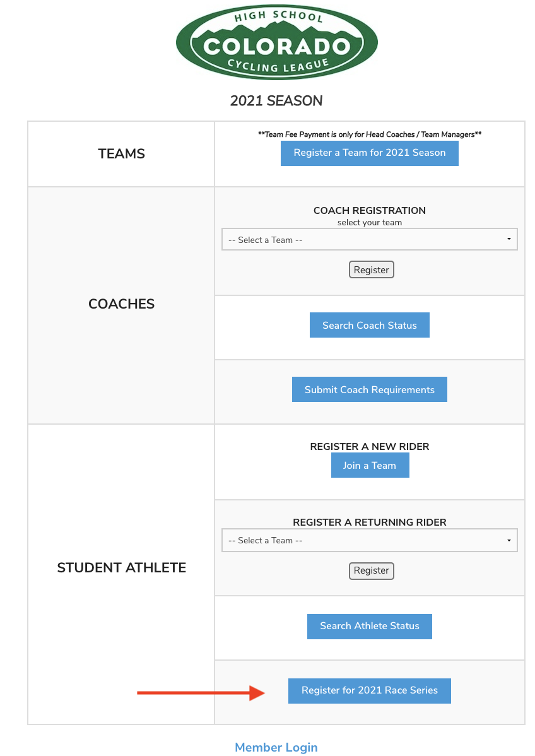Viewport: 535px width, 756px height.
Task: Open Search Athlete Status
Action: [370, 626]
